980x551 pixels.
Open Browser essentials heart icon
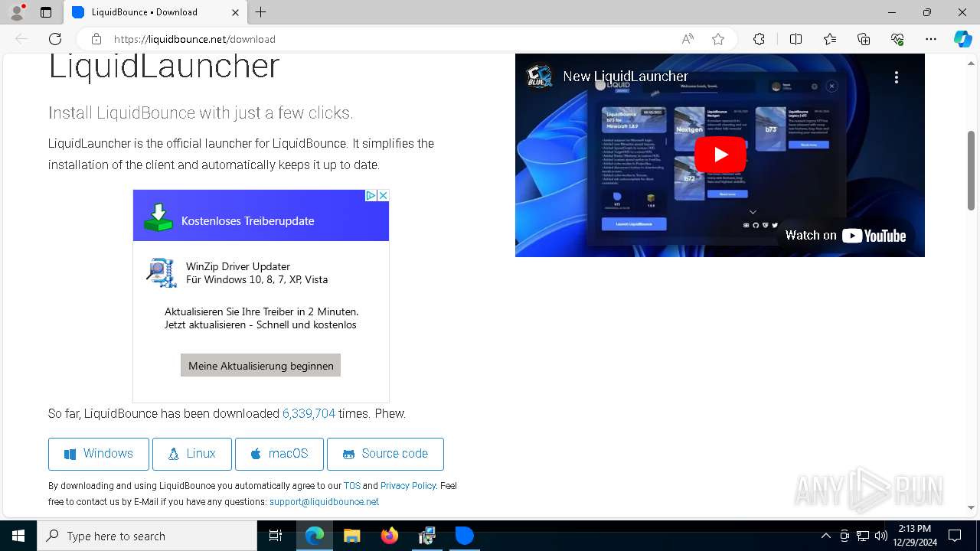897,39
